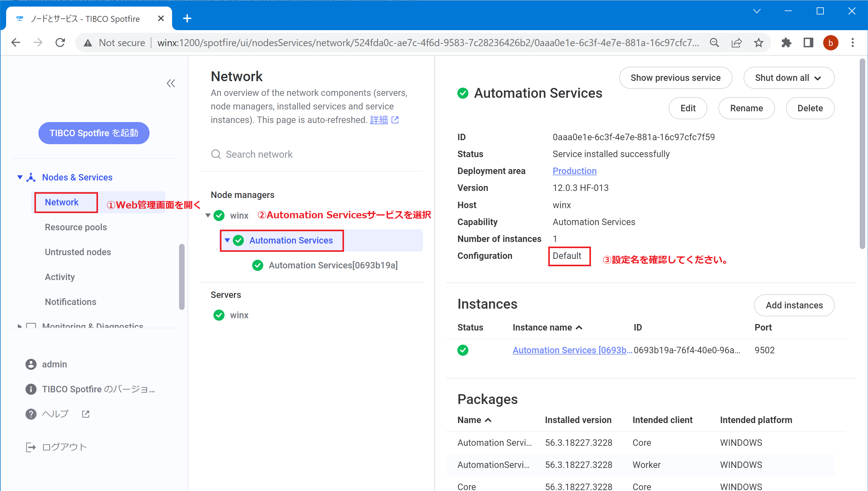The image size is (868, 491).
Task: Open the Production deployment area link
Action: [574, 171]
